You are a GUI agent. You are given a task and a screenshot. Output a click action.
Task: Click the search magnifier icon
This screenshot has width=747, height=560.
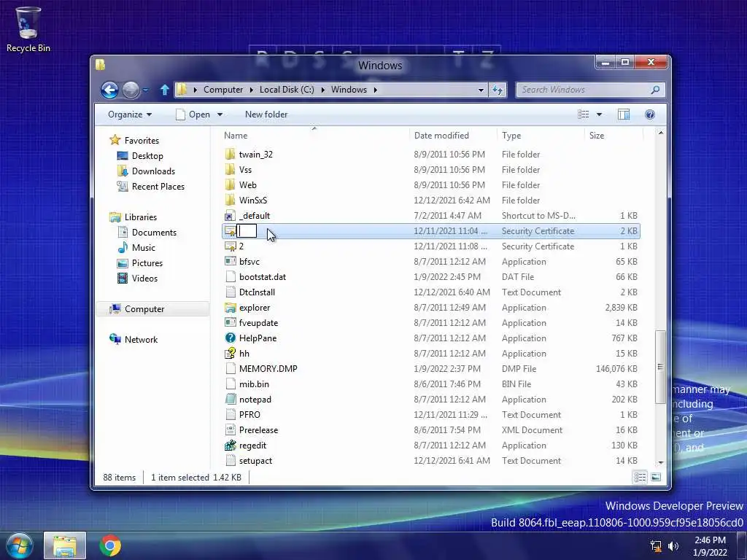click(x=656, y=90)
